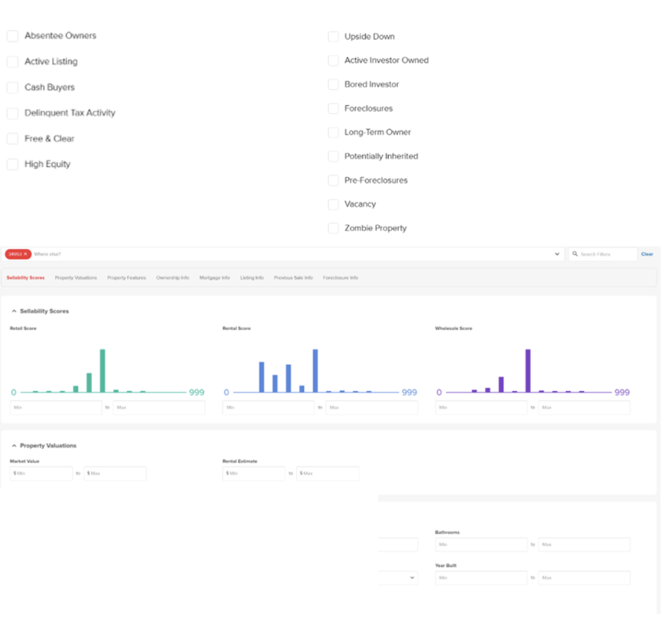Expand the Where else? location dropdown
The height and width of the screenshot is (623, 672).
(557, 254)
